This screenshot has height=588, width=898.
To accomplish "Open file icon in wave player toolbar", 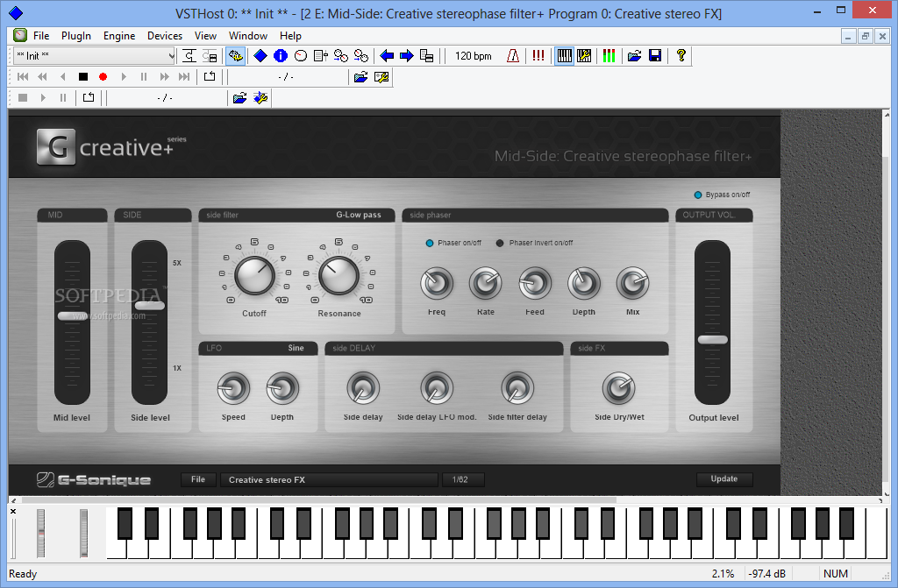I will point(240,98).
